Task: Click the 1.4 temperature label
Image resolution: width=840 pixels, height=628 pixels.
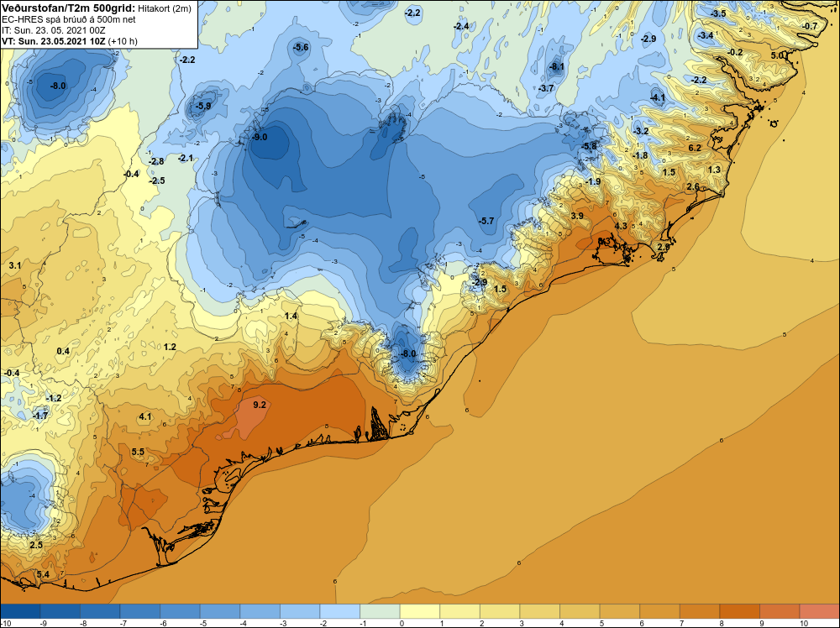Action: [x=291, y=317]
